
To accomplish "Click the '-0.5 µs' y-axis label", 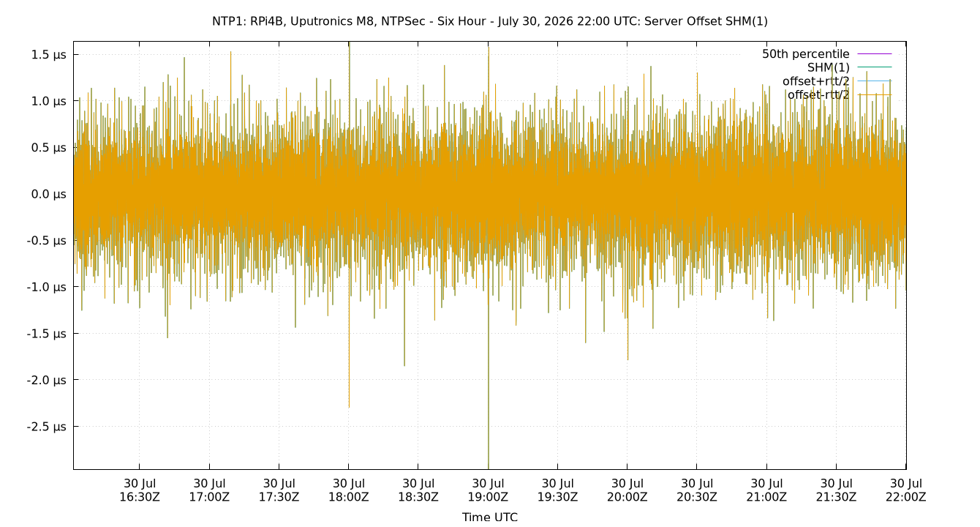I will pyautogui.click(x=48, y=241).
